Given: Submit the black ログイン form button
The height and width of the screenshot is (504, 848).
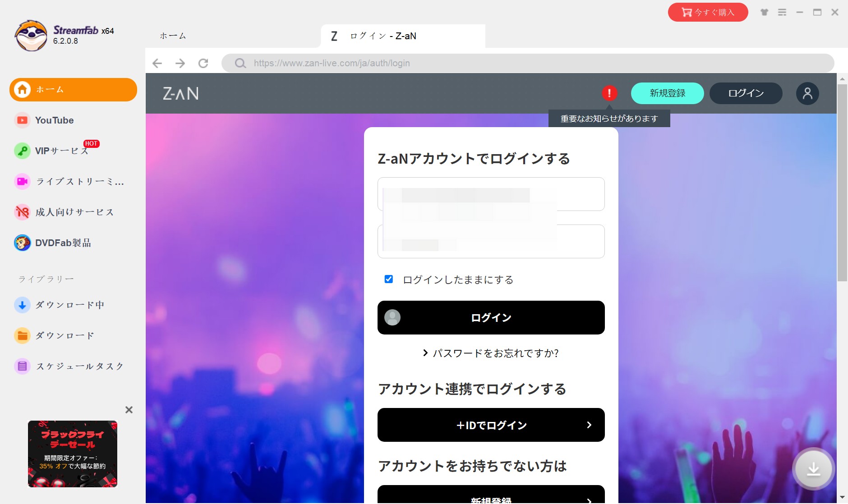Looking at the screenshot, I should 491,318.
